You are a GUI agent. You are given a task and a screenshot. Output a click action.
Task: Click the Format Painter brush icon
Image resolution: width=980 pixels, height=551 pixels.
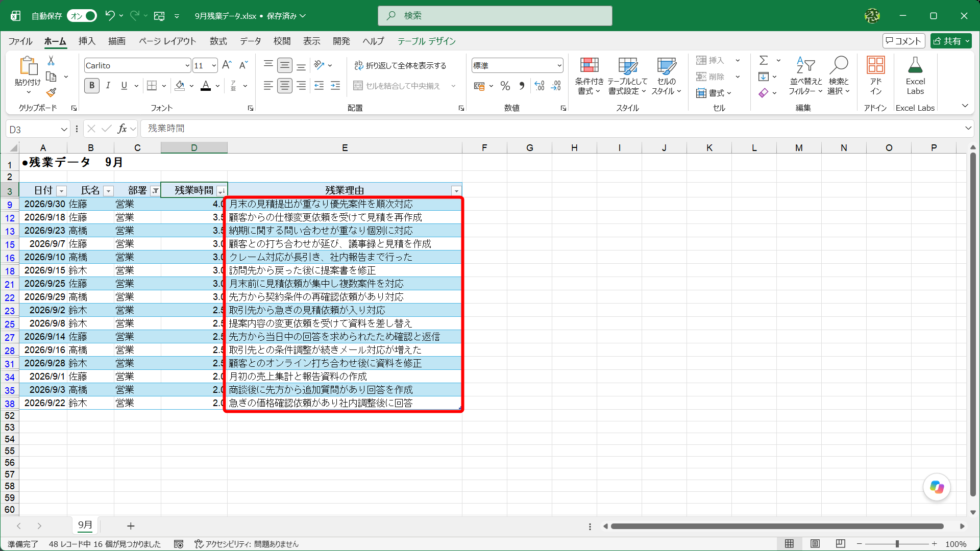point(51,93)
